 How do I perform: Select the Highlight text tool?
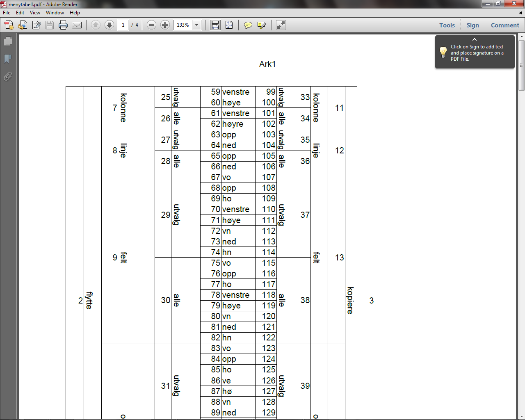(261, 25)
